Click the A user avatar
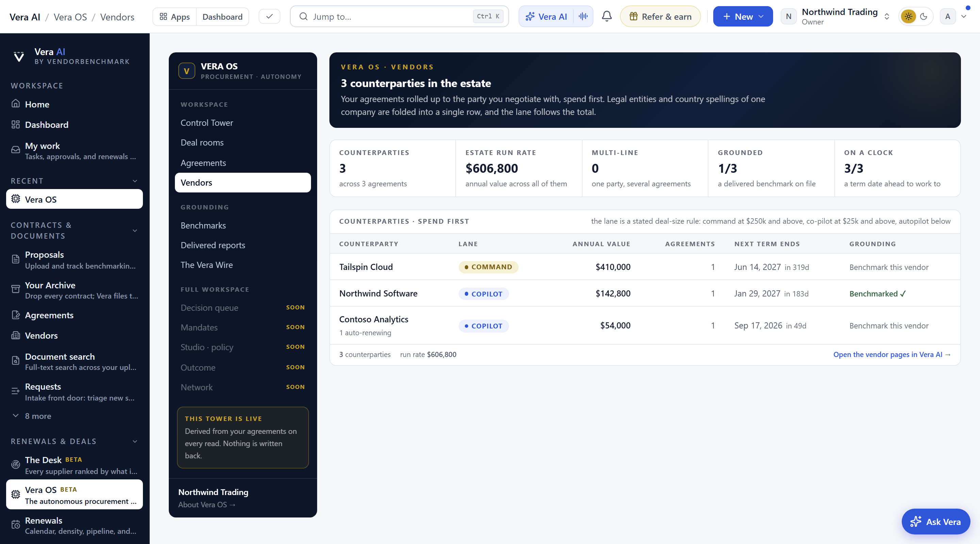The height and width of the screenshot is (544, 980). click(948, 16)
